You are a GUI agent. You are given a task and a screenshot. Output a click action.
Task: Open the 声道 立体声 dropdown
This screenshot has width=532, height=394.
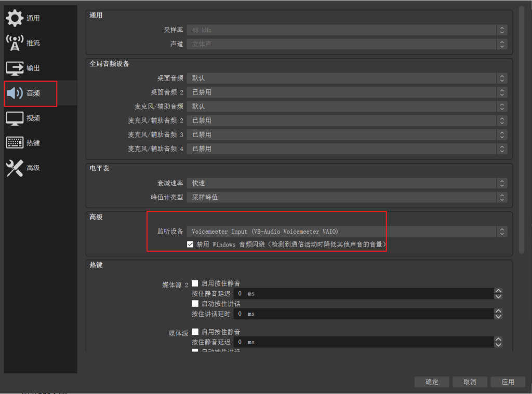click(347, 44)
